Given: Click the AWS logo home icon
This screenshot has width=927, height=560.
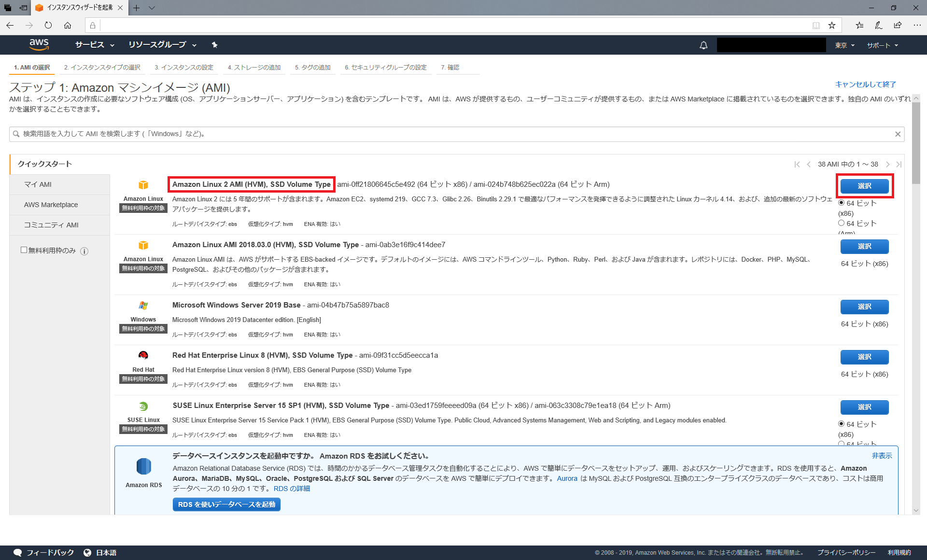Looking at the screenshot, I should (x=39, y=44).
